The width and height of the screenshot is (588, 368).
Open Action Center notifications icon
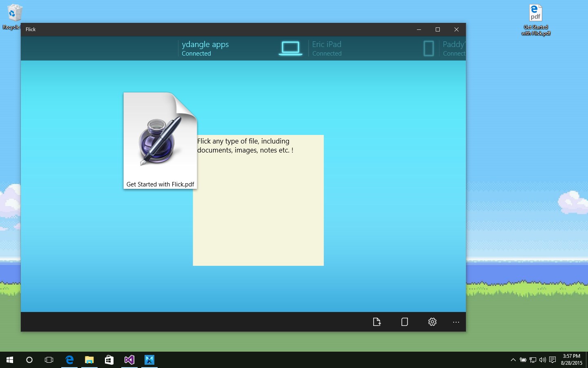click(x=552, y=360)
